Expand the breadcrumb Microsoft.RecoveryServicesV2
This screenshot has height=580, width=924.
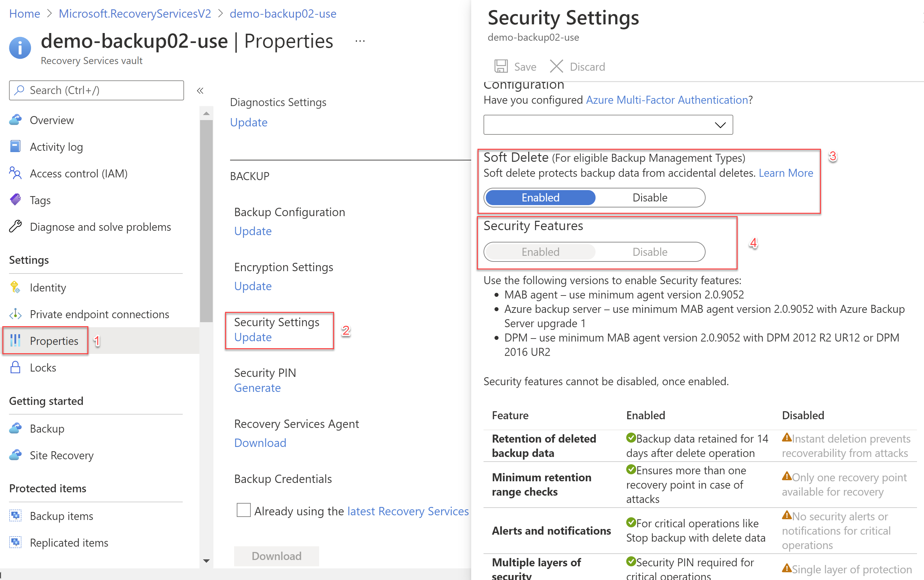[134, 12]
